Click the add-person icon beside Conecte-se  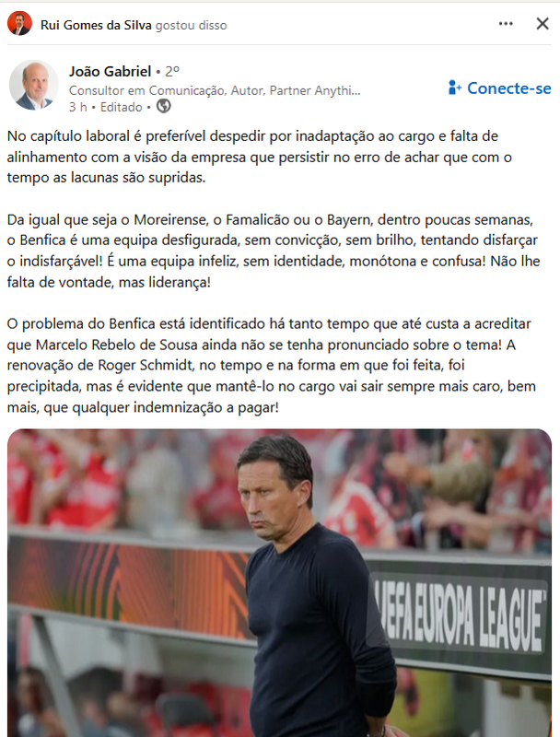[455, 88]
